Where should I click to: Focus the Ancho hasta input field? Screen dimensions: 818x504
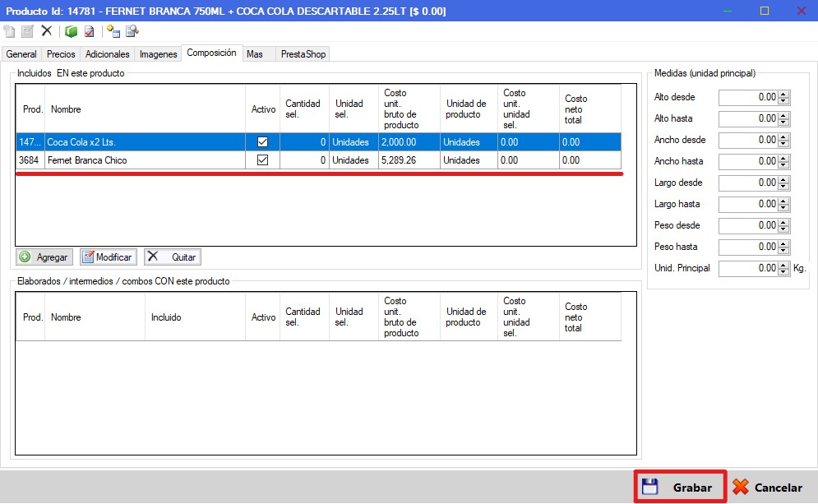(x=749, y=162)
